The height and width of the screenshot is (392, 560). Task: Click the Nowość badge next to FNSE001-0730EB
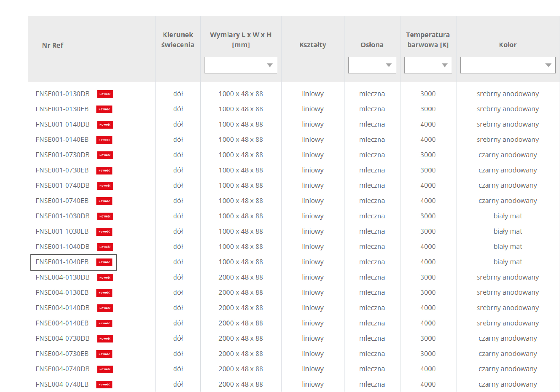tap(104, 170)
